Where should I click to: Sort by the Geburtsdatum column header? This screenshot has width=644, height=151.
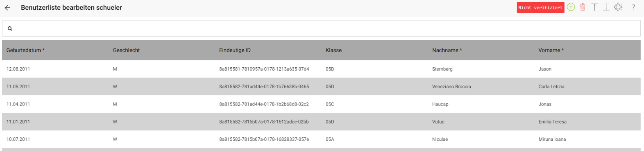coord(25,50)
